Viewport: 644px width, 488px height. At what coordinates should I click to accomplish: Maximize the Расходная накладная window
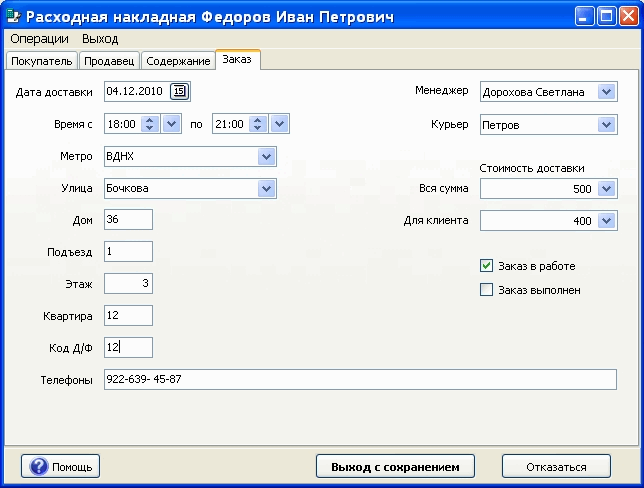pos(606,16)
